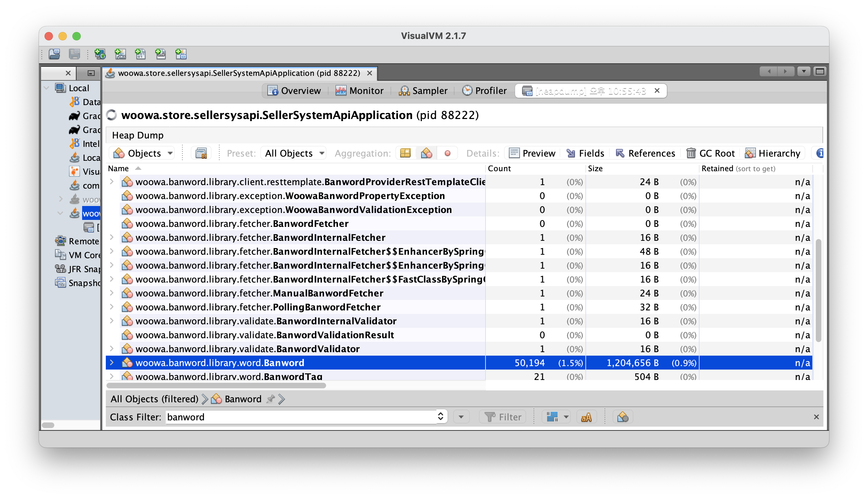
Task: Close the heapdump 10:55:43 tab
Action: [x=657, y=90]
